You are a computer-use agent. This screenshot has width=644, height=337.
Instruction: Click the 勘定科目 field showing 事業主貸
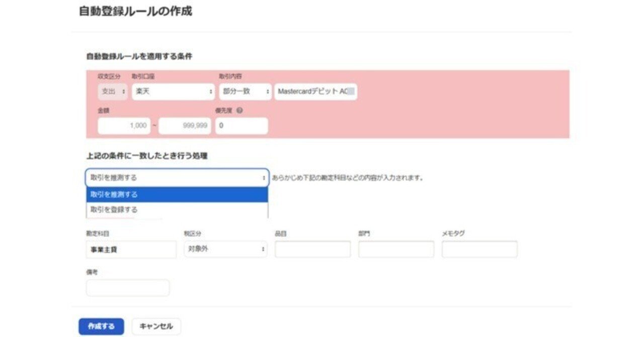click(x=131, y=248)
